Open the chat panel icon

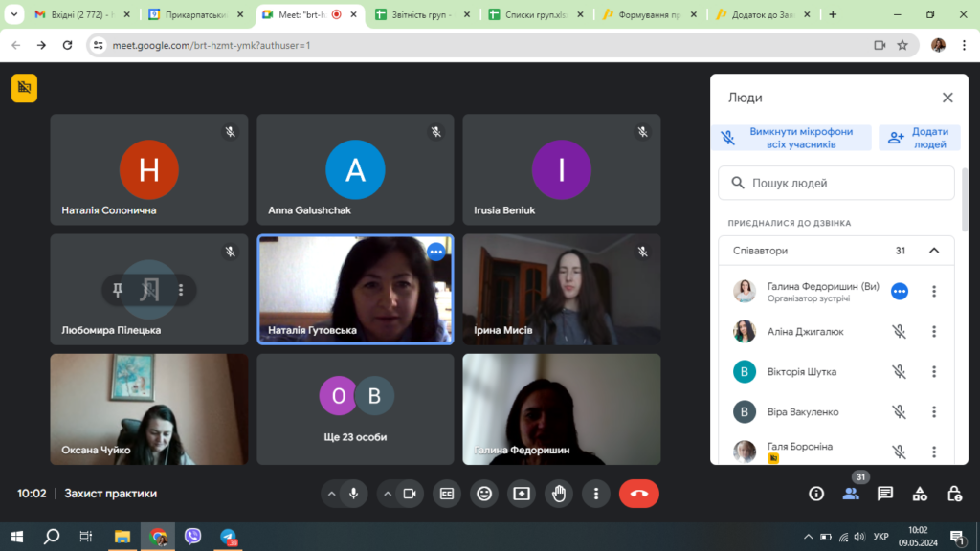tap(885, 494)
